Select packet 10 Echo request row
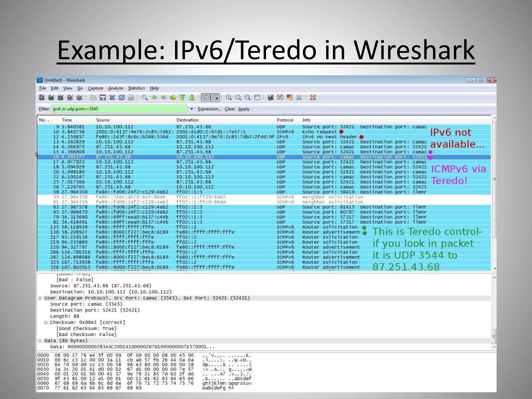This screenshot has width=532, height=399. click(x=264, y=132)
